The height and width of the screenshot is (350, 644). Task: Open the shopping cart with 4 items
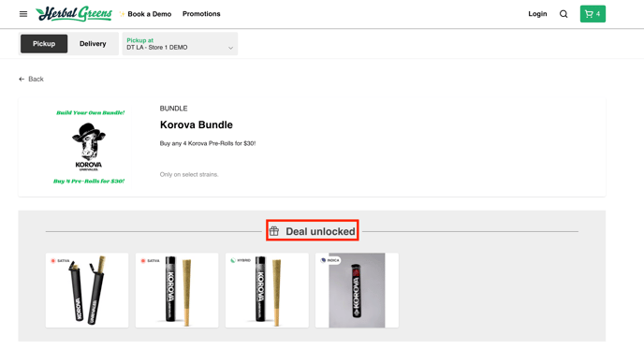(x=593, y=14)
